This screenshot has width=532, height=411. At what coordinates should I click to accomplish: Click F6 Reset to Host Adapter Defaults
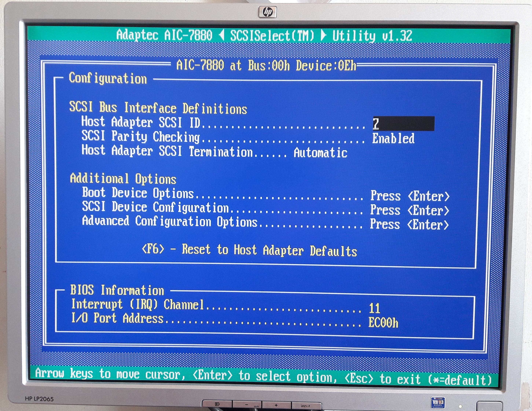coord(249,250)
